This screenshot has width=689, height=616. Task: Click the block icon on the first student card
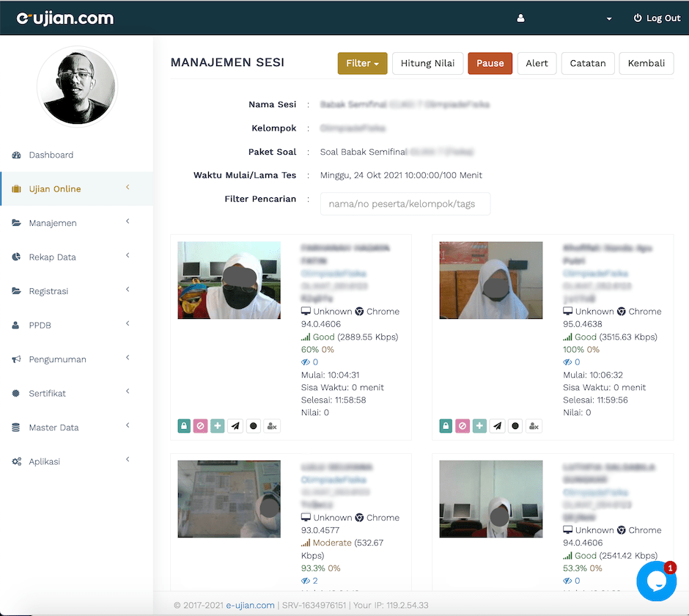tap(201, 425)
